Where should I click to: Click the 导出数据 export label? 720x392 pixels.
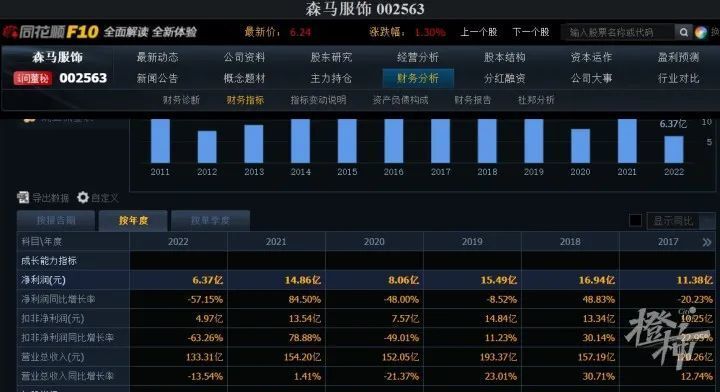51,198
